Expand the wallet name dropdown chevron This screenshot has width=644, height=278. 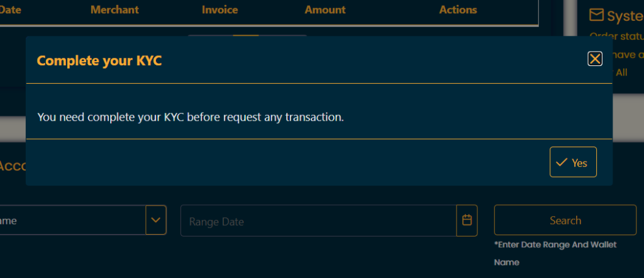click(x=156, y=220)
